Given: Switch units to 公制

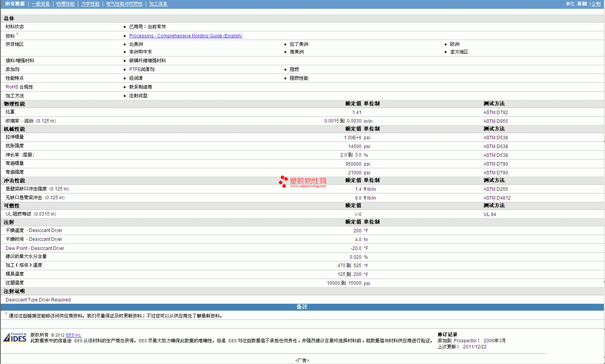Looking at the screenshot, I should coord(596,4).
